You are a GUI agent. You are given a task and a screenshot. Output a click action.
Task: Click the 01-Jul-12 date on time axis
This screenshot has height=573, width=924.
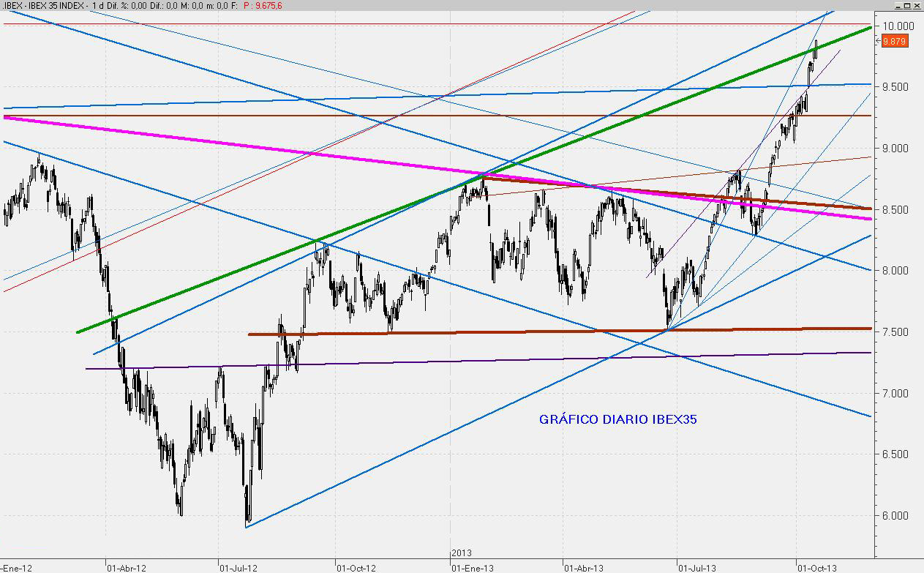point(238,566)
